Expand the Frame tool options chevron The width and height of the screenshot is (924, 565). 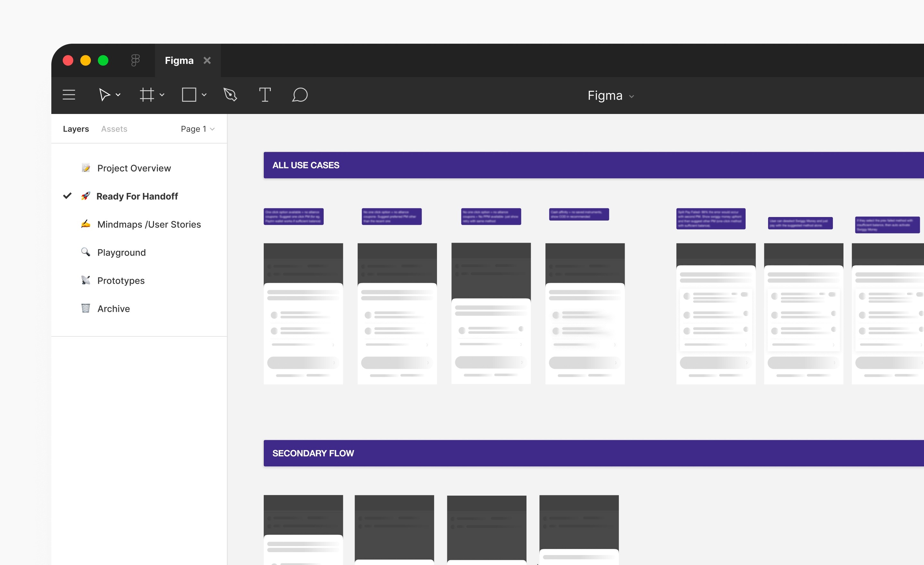click(x=162, y=95)
